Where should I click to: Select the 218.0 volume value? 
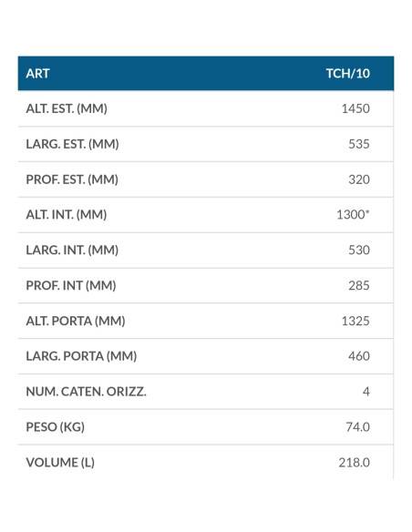coord(354,462)
